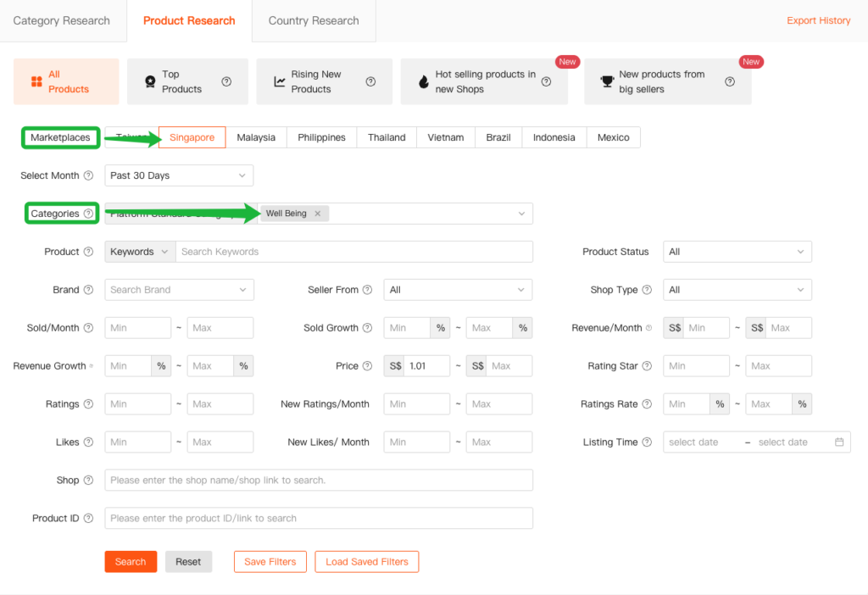
Task: Click the help icon beside Rating Star
Action: (x=647, y=366)
